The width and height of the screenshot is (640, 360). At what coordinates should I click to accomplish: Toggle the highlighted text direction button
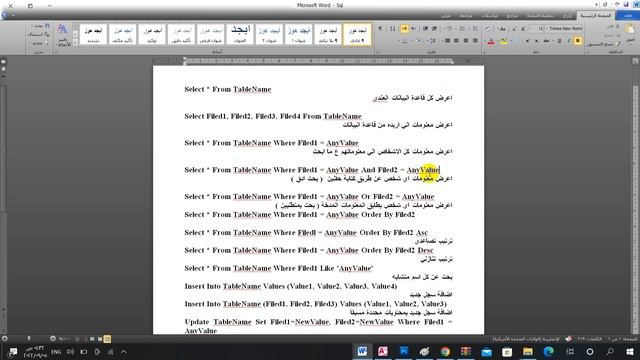[x=404, y=29]
